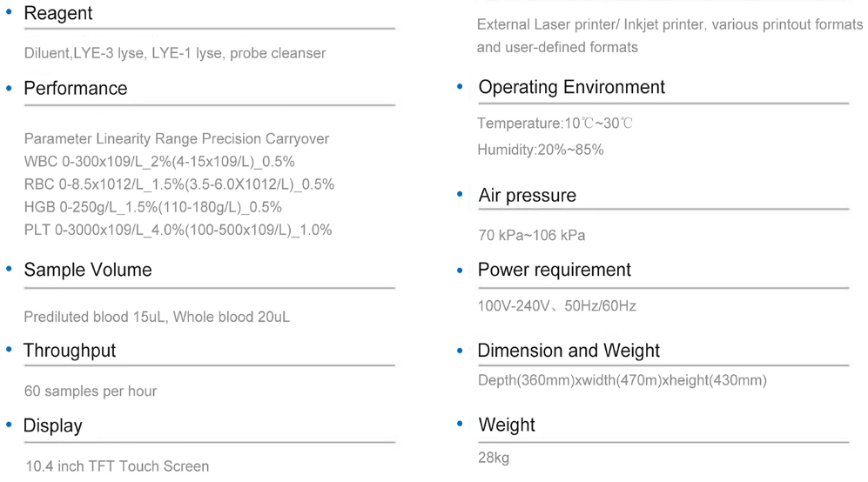Click the Humidity 20%~85% line

(541, 150)
